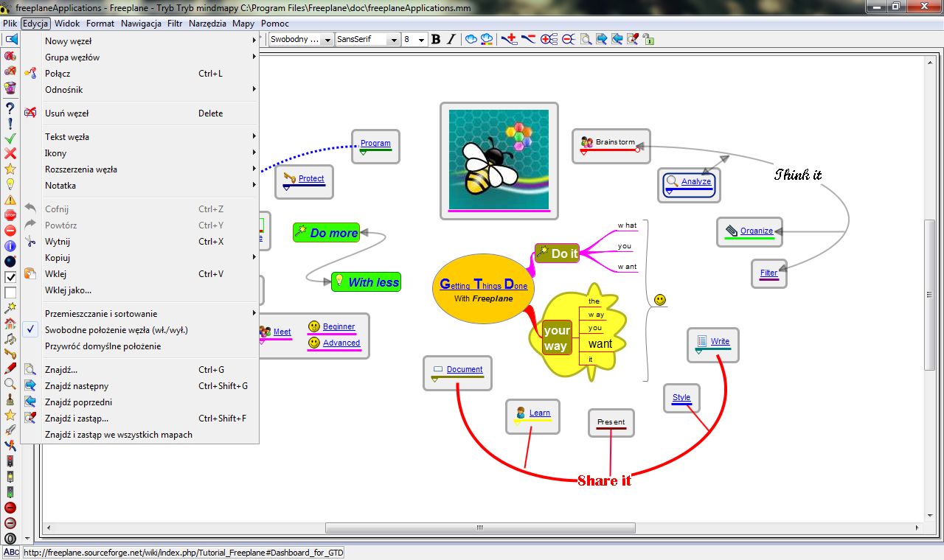
Task: Open the SansSerif font dropdown
Action: tap(367, 40)
